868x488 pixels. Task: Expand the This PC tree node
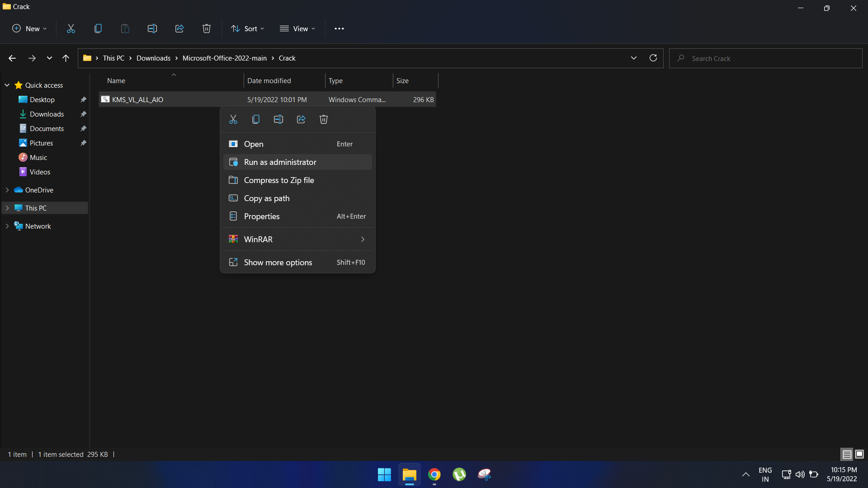(x=7, y=208)
